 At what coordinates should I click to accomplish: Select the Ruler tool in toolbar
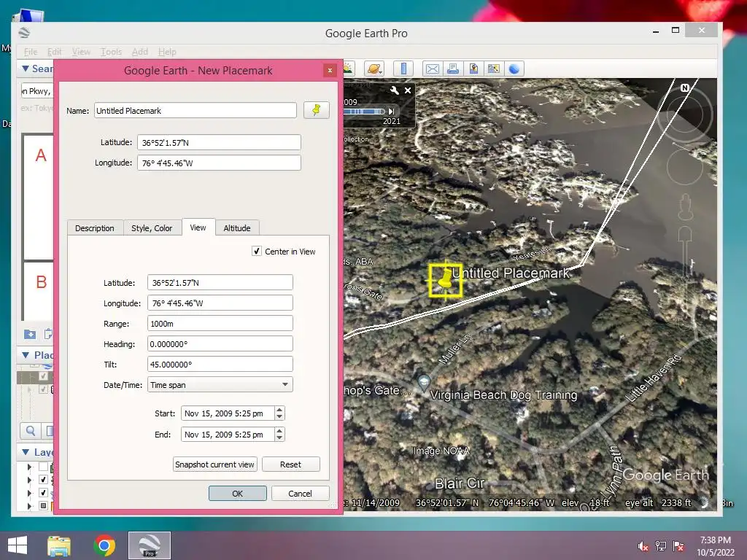(x=403, y=69)
